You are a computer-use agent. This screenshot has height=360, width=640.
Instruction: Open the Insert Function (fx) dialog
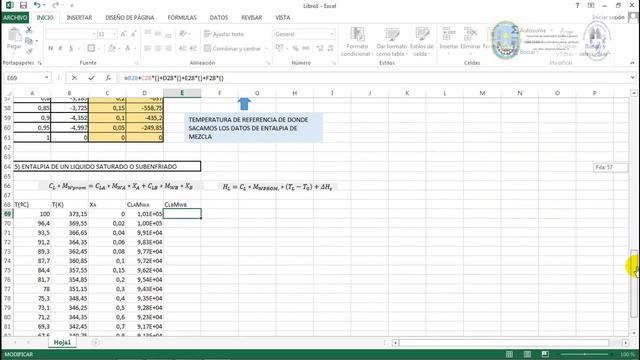click(108, 78)
